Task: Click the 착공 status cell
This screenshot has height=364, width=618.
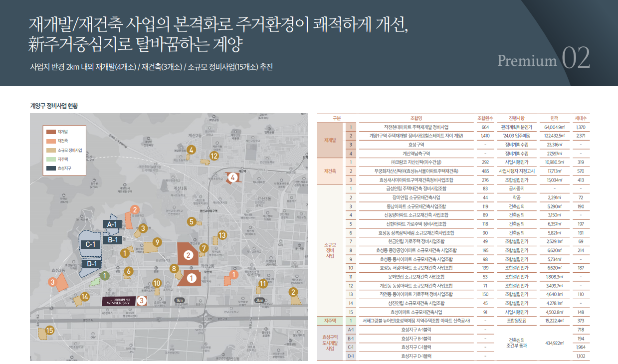Action: tap(516, 197)
